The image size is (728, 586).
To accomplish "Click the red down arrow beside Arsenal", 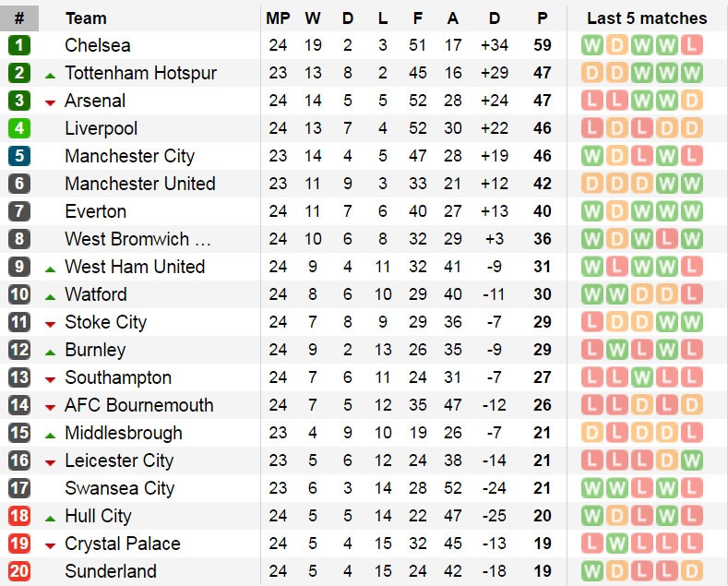I will [50, 102].
